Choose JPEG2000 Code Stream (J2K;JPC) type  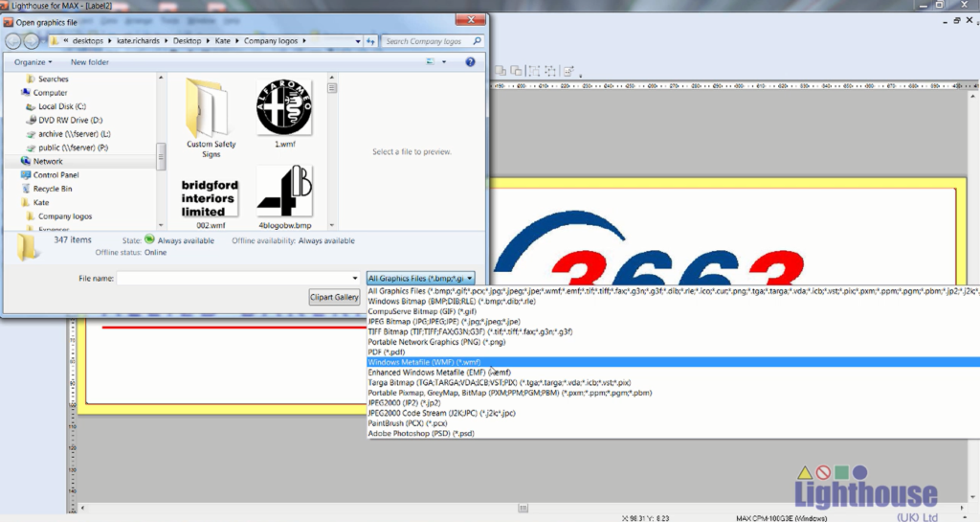click(673, 413)
